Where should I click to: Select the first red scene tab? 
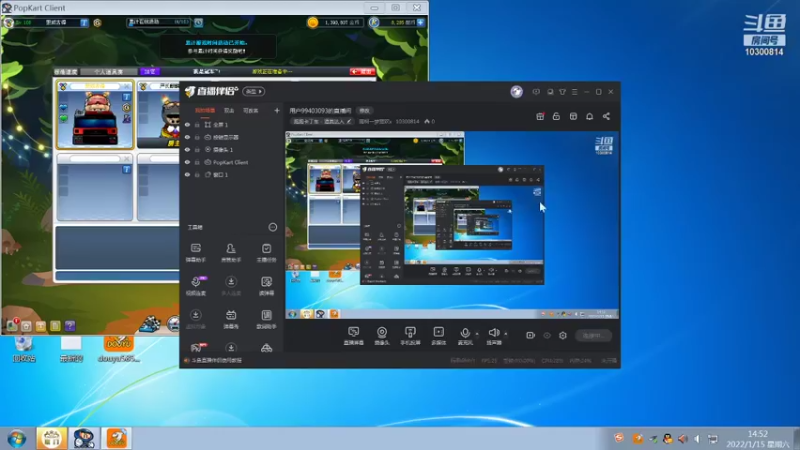205,110
